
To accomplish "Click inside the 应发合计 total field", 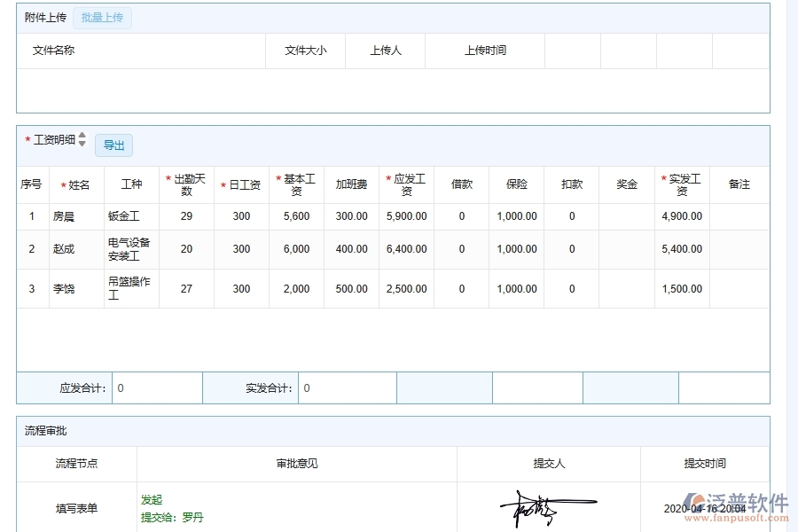I will 157,387.
